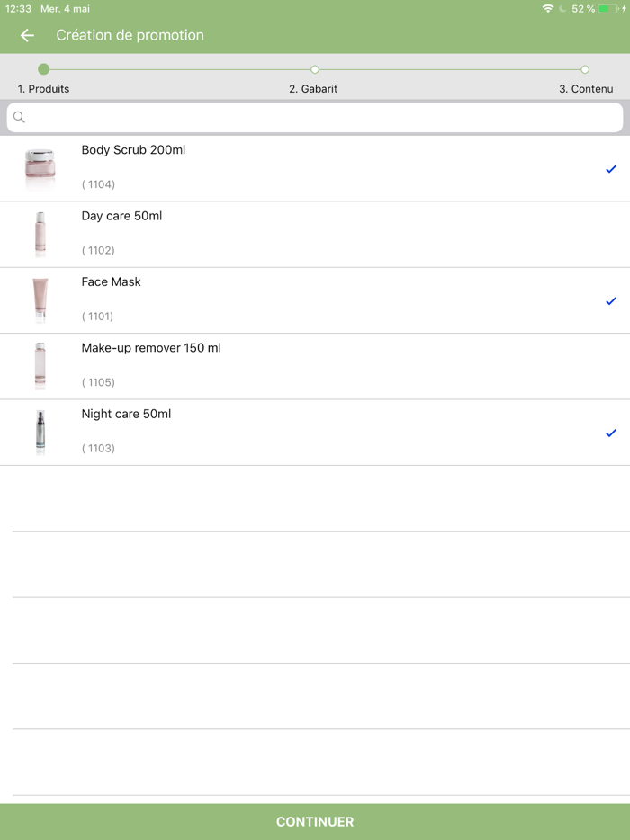630x840 pixels.
Task: Select the Make-up remover 150 ml product
Action: pos(315,366)
